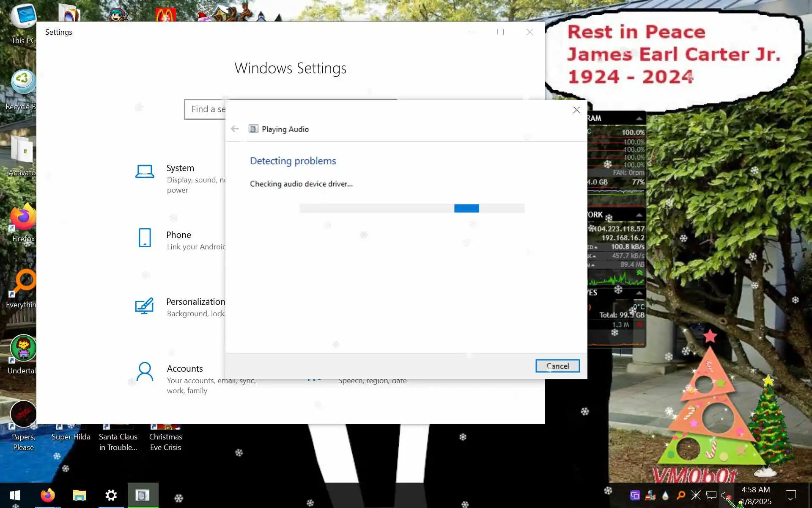Click the Everything search tray icon

pyautogui.click(x=680, y=495)
